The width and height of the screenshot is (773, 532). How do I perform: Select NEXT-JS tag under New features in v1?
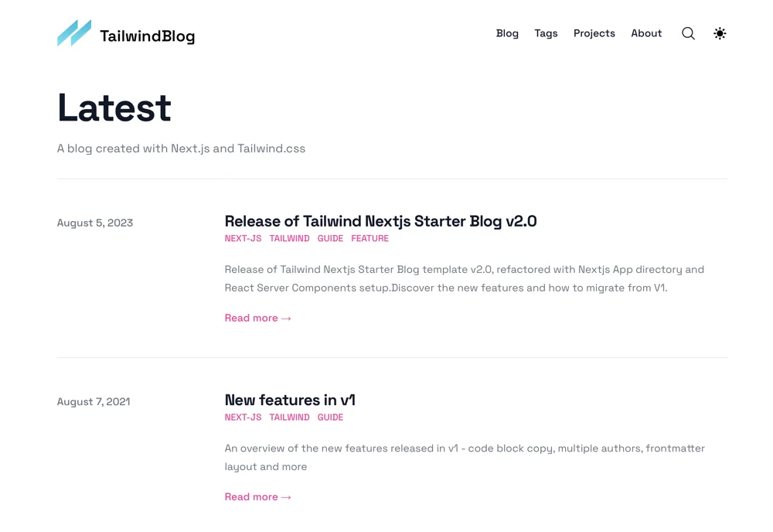pos(243,417)
